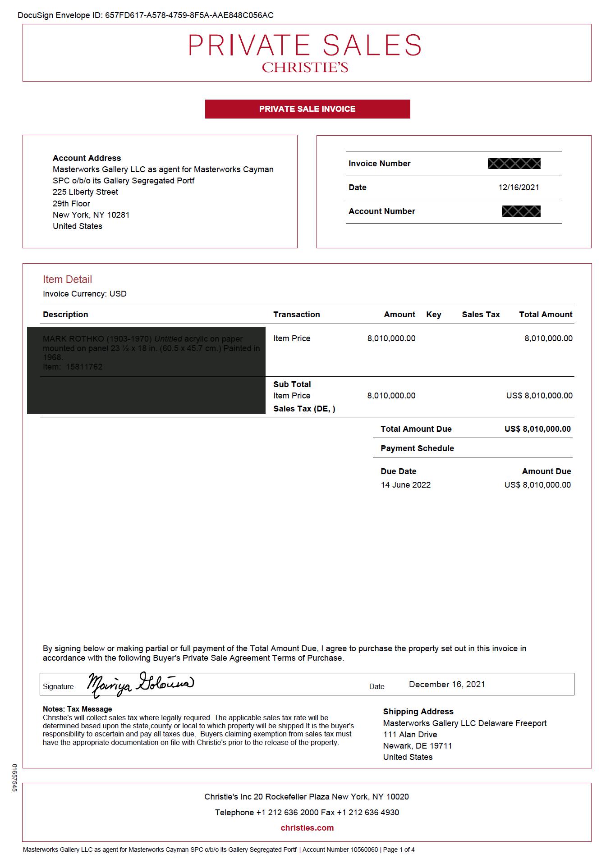The width and height of the screenshot is (615, 868).
Task: Select the redacted Invoice Number box
Action: click(514, 164)
